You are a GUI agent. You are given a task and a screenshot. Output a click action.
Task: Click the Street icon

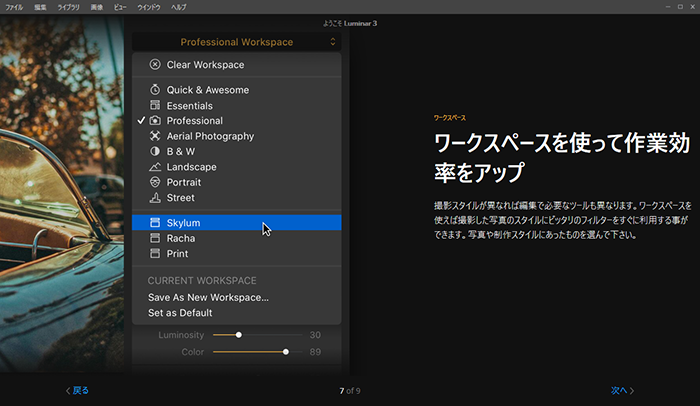pos(155,197)
